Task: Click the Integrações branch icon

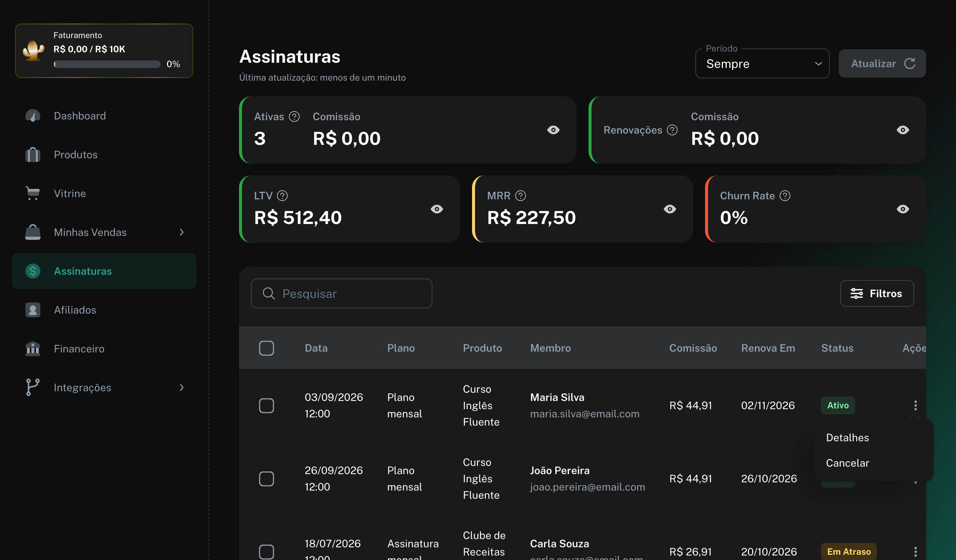Action: click(32, 388)
